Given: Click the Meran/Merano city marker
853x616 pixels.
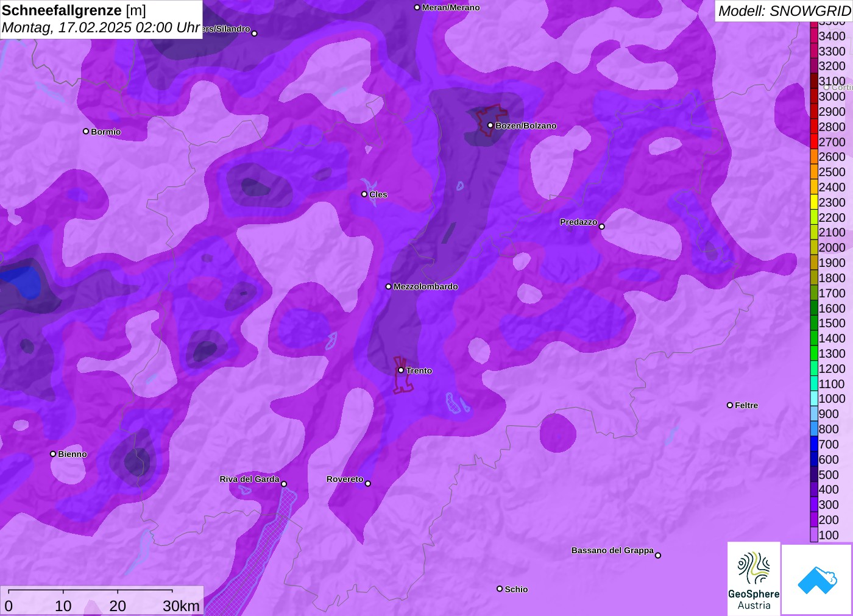Looking at the screenshot, I should [x=417, y=8].
